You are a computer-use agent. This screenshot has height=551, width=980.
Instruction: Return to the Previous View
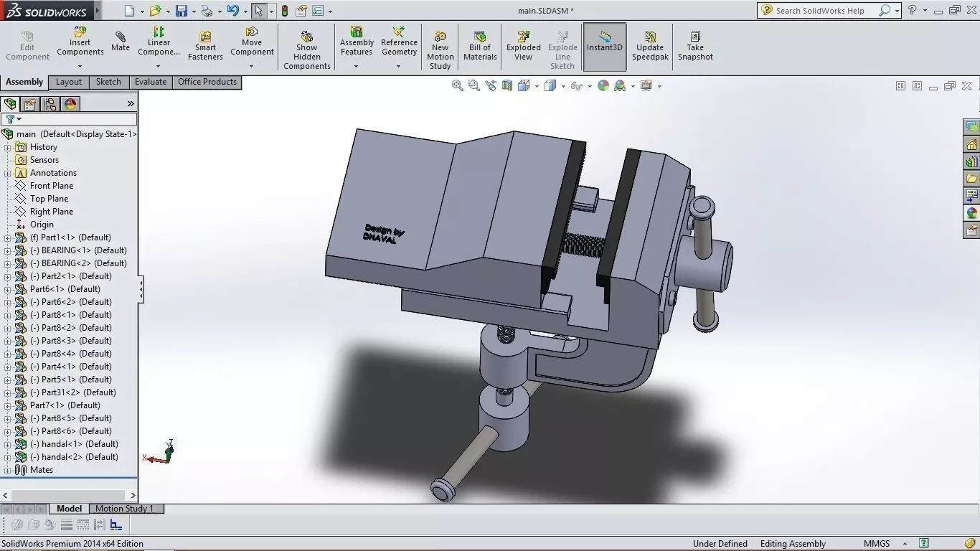tap(491, 85)
